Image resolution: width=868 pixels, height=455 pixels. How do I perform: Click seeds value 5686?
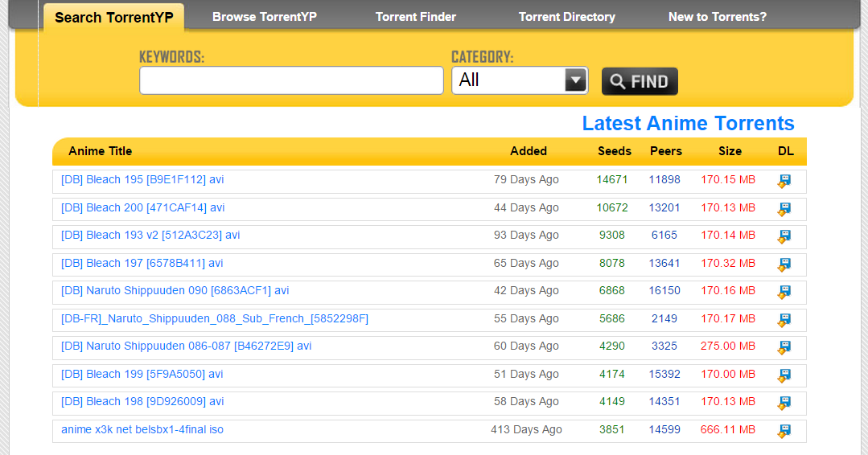click(611, 318)
